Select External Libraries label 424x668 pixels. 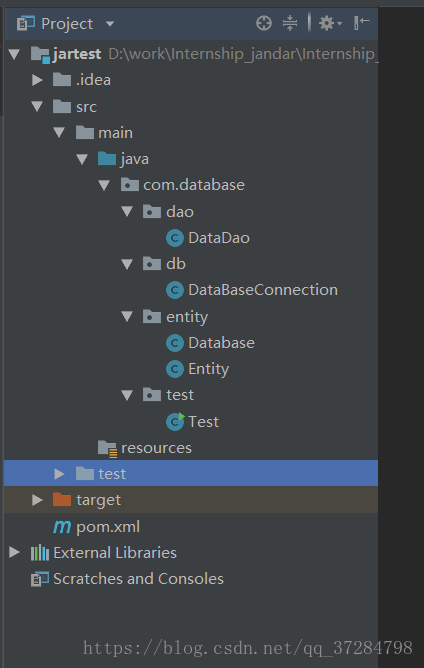115,553
